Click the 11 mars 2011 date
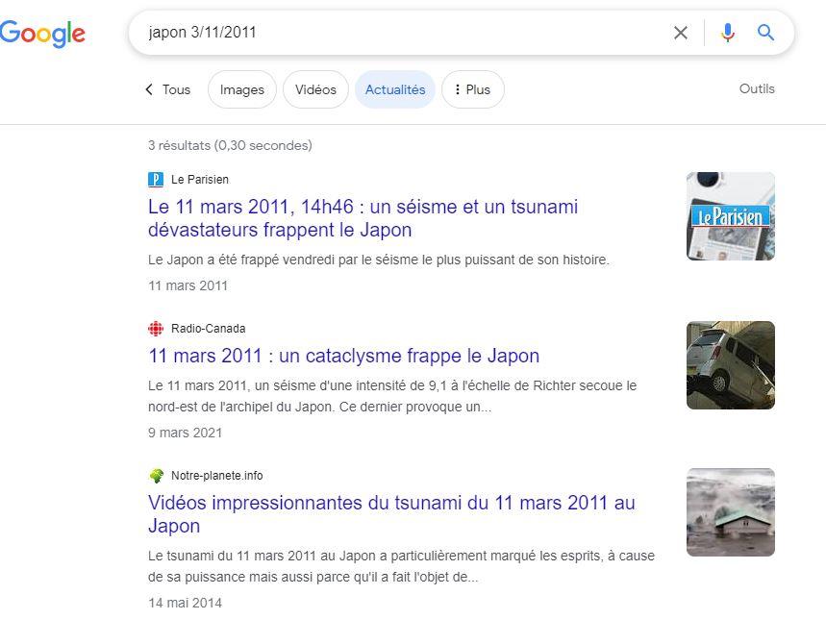The height and width of the screenshot is (644, 826). click(188, 285)
